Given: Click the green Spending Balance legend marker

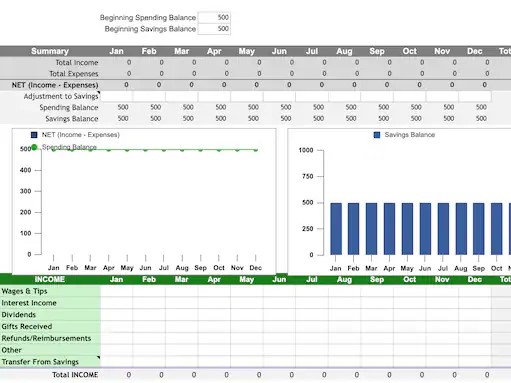Looking at the screenshot, I should point(34,147).
